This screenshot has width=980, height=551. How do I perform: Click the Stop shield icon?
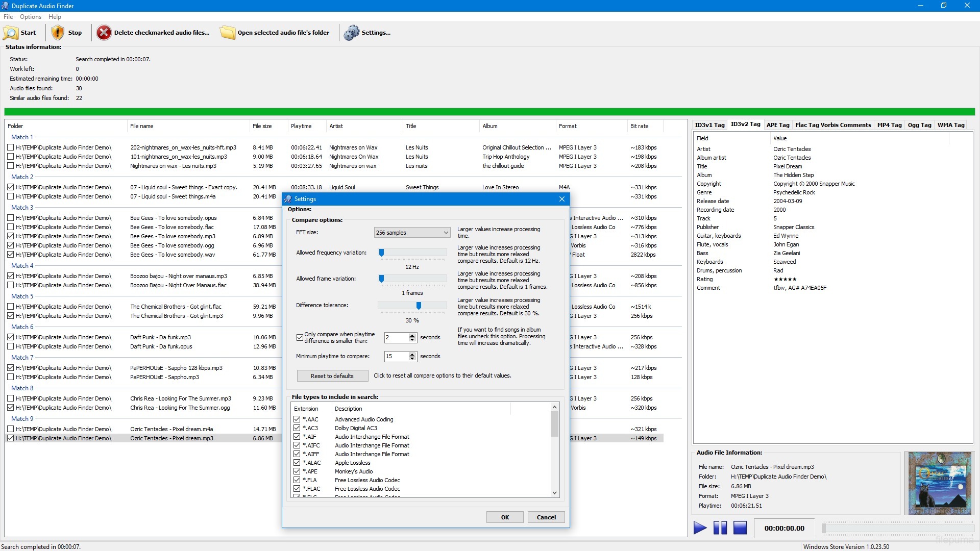point(58,33)
